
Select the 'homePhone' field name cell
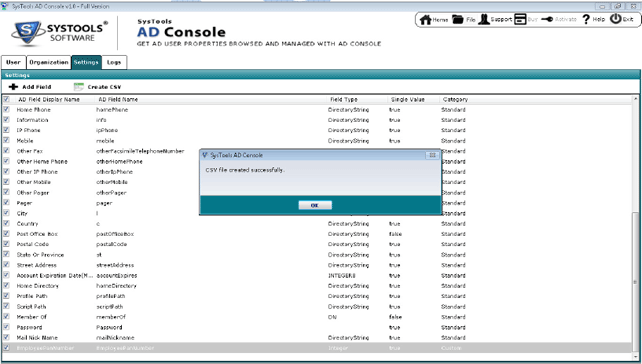[112, 110]
